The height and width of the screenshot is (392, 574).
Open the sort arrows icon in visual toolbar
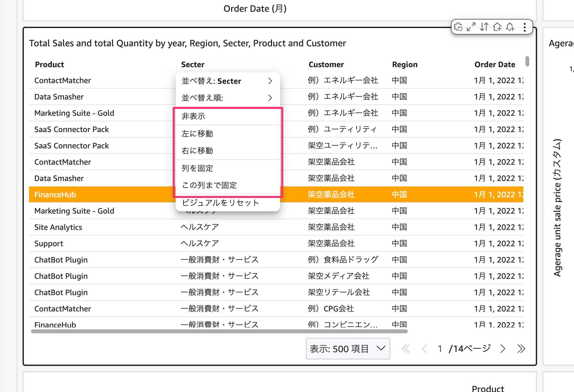[x=484, y=27]
